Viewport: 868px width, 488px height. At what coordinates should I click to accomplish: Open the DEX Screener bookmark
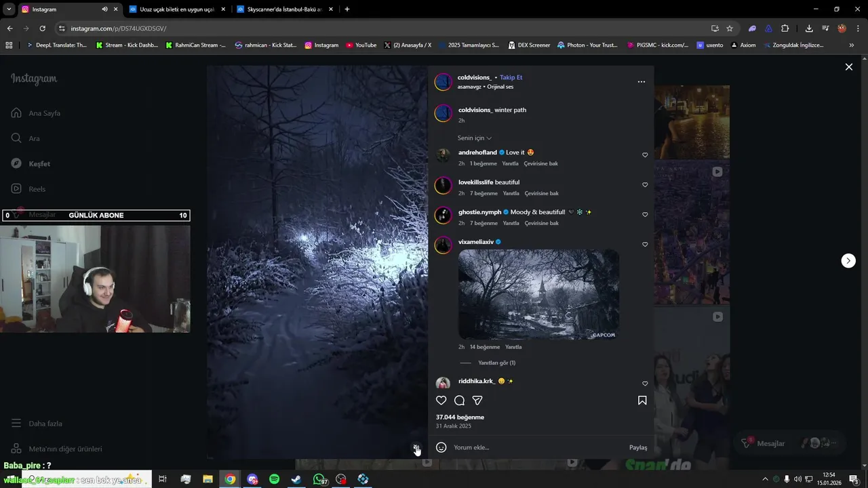pyautogui.click(x=529, y=45)
